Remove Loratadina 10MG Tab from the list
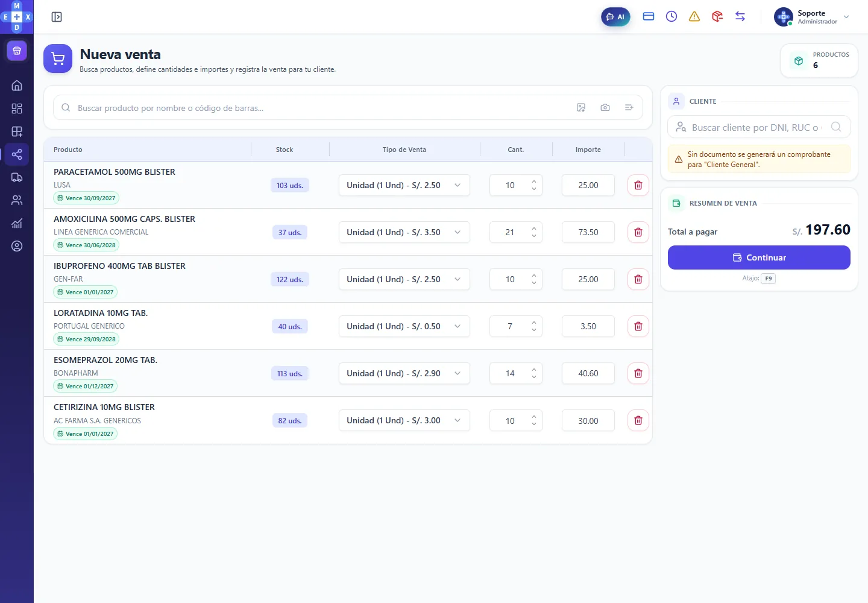 click(x=638, y=326)
